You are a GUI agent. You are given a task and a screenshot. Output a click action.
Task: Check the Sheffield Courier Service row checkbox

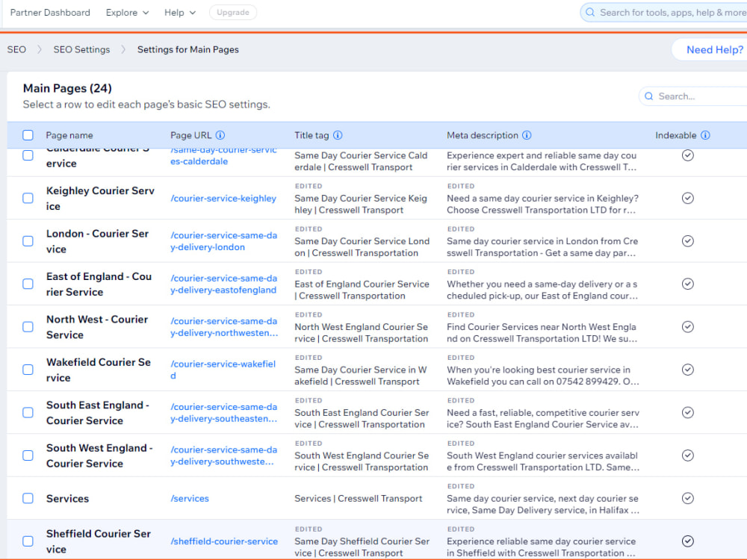tap(28, 541)
